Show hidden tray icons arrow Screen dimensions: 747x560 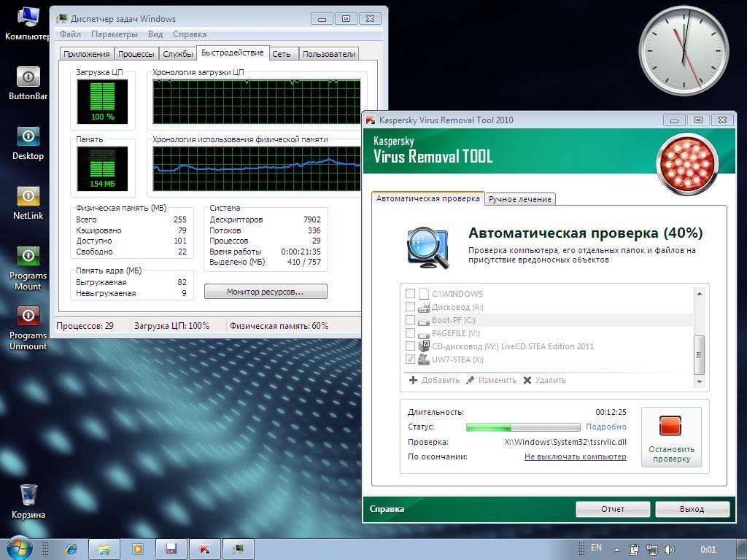tap(616, 550)
